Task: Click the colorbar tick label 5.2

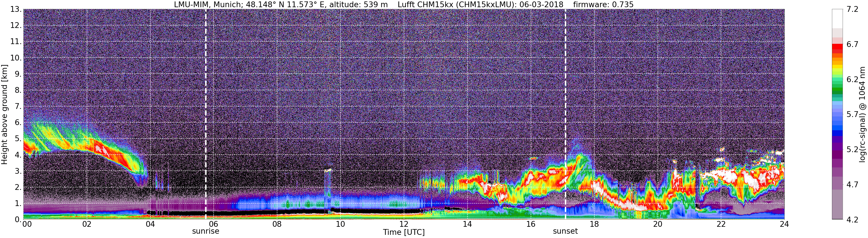Action: click(x=852, y=150)
